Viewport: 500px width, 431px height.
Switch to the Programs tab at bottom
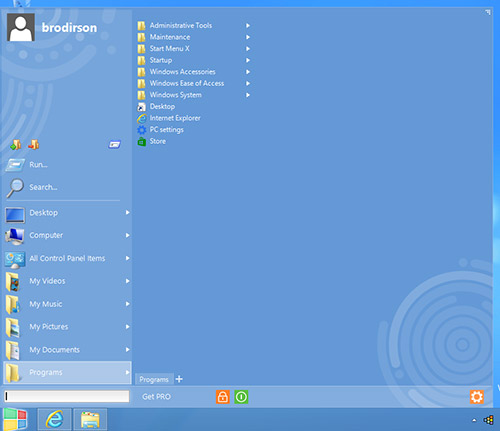154,379
